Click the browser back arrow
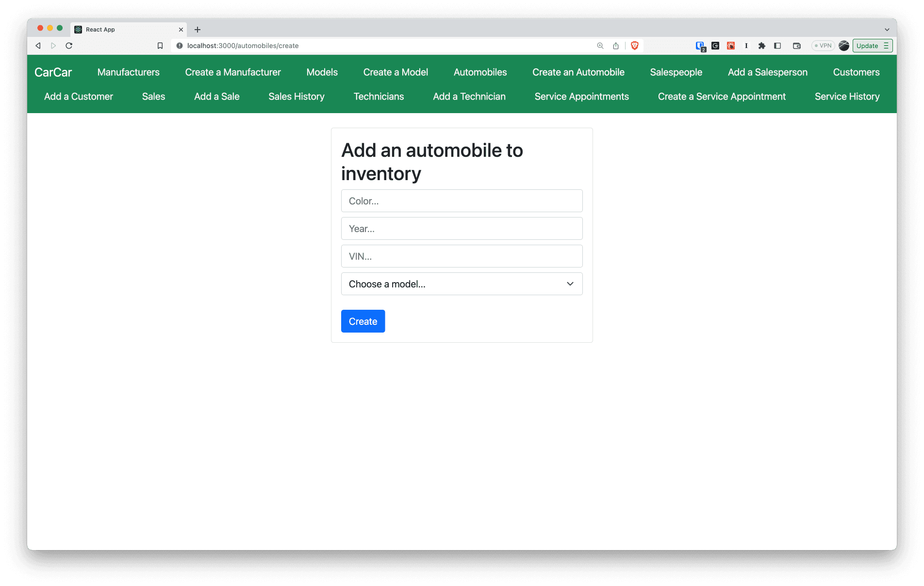The width and height of the screenshot is (924, 586). [x=38, y=46]
